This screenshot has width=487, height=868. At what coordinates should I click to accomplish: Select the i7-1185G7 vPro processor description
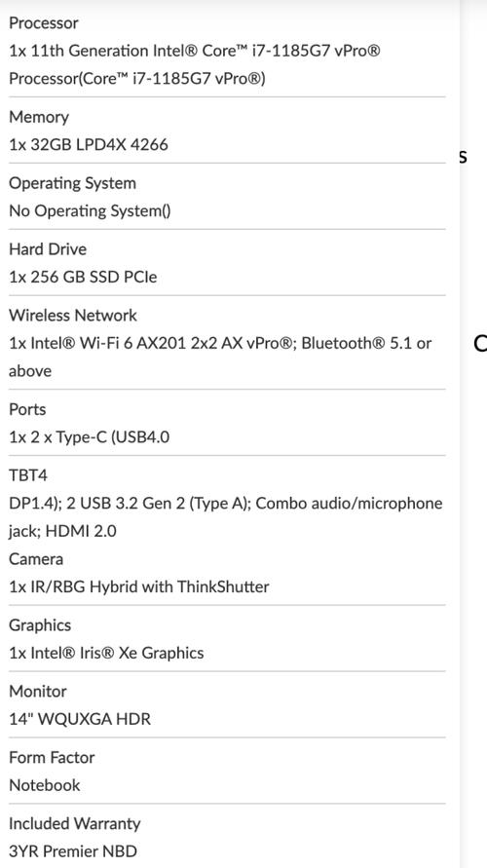[195, 64]
